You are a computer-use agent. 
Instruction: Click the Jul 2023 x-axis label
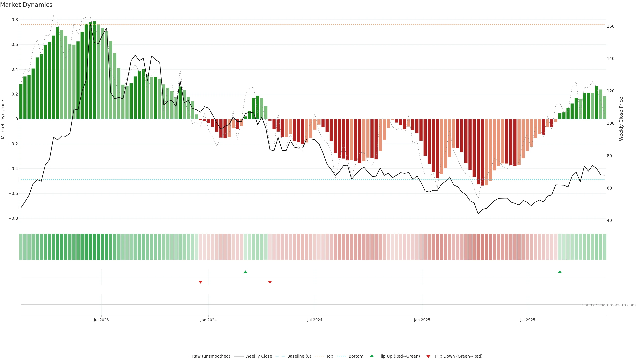pos(101,320)
